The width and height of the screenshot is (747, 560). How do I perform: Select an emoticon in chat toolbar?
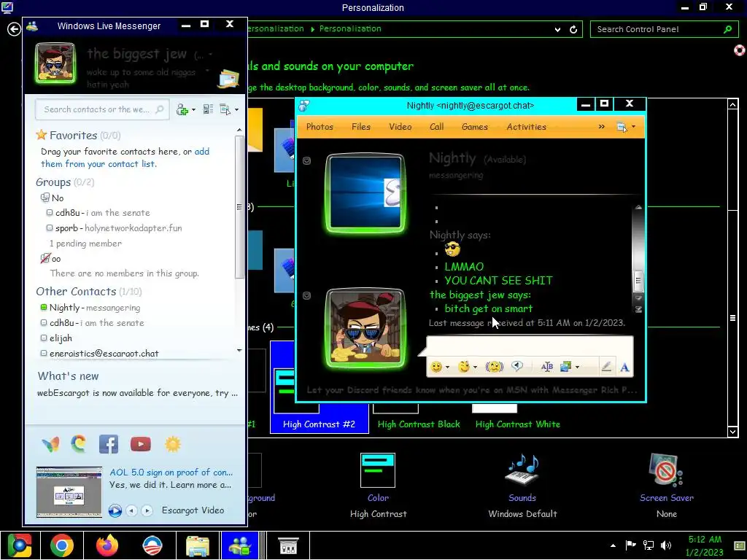(436, 367)
